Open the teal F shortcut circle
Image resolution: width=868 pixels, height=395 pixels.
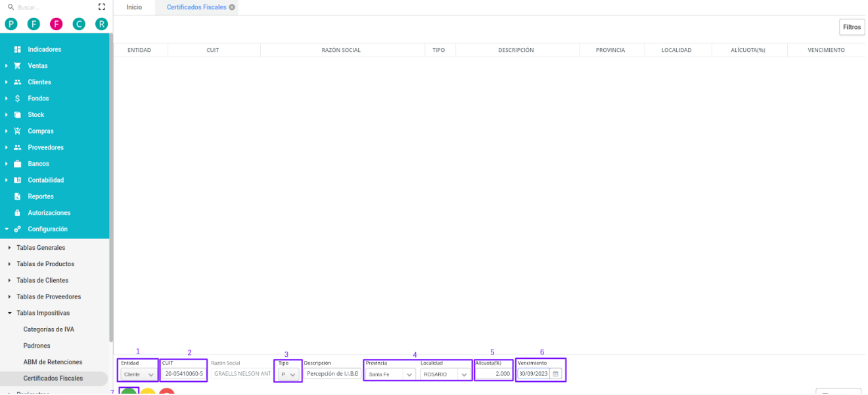click(x=34, y=24)
